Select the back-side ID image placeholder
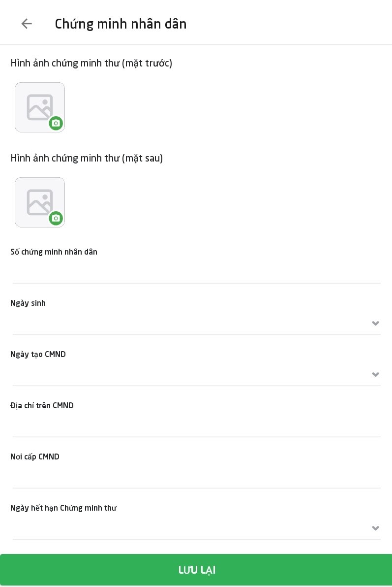392x587 pixels. (x=40, y=202)
